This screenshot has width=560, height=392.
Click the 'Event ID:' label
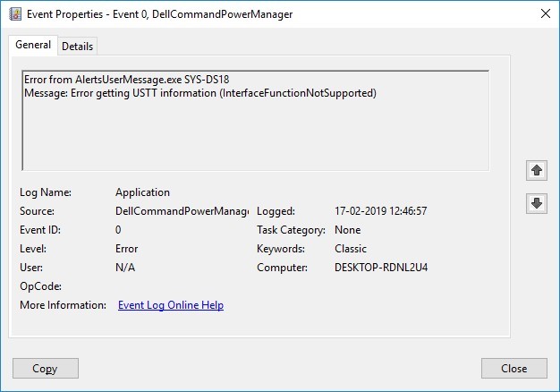pos(40,230)
